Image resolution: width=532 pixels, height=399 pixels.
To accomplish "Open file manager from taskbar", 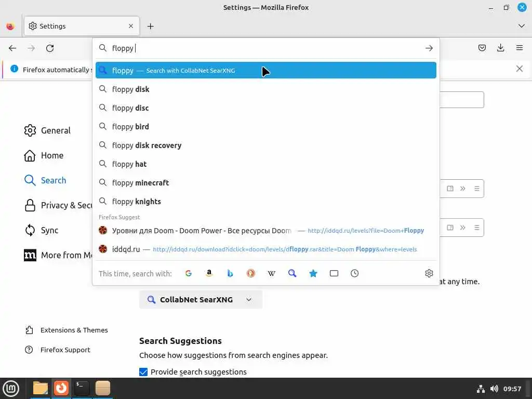I will (41, 389).
